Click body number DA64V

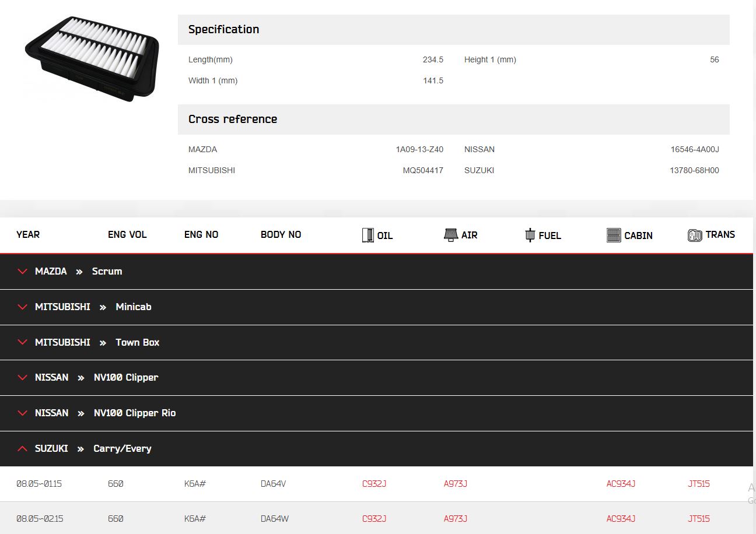point(274,484)
